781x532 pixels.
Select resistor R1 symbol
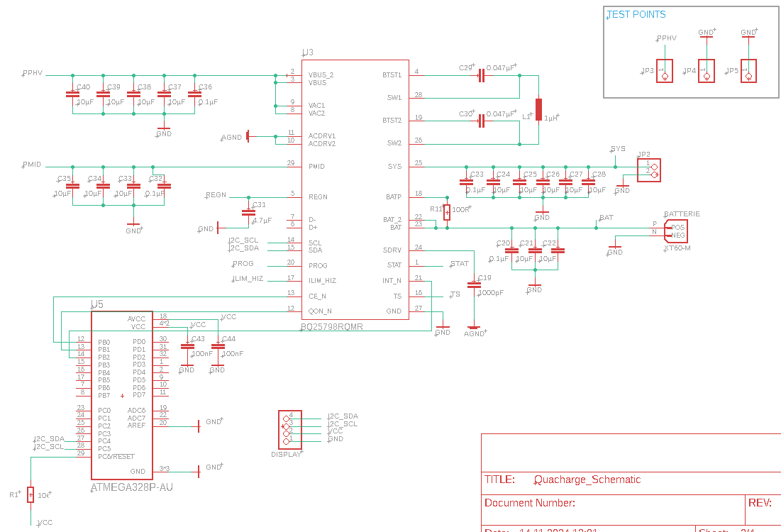tap(31, 494)
